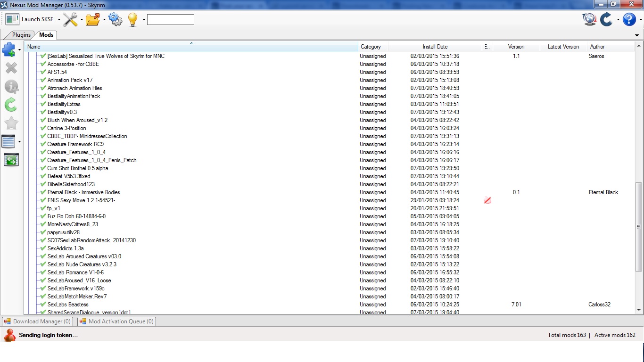The height and width of the screenshot is (362, 644).
Task: Click endorsement icon in FNIS Sexy Move row
Action: [x=487, y=200]
